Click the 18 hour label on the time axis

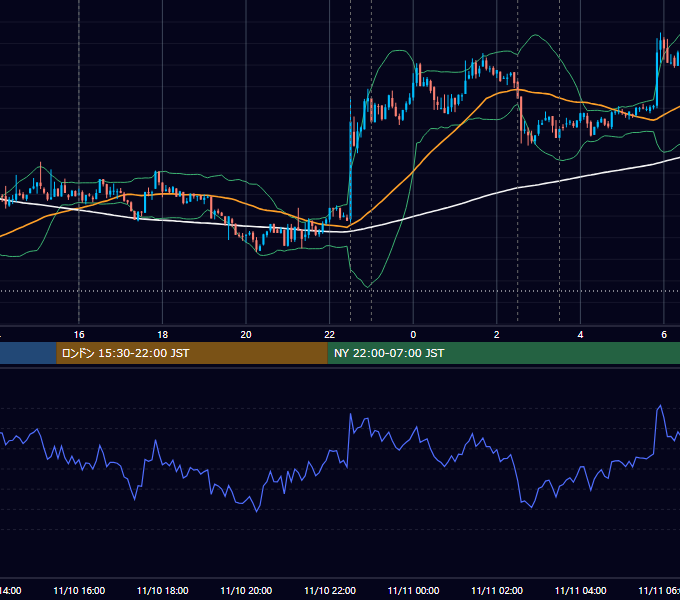(x=163, y=335)
